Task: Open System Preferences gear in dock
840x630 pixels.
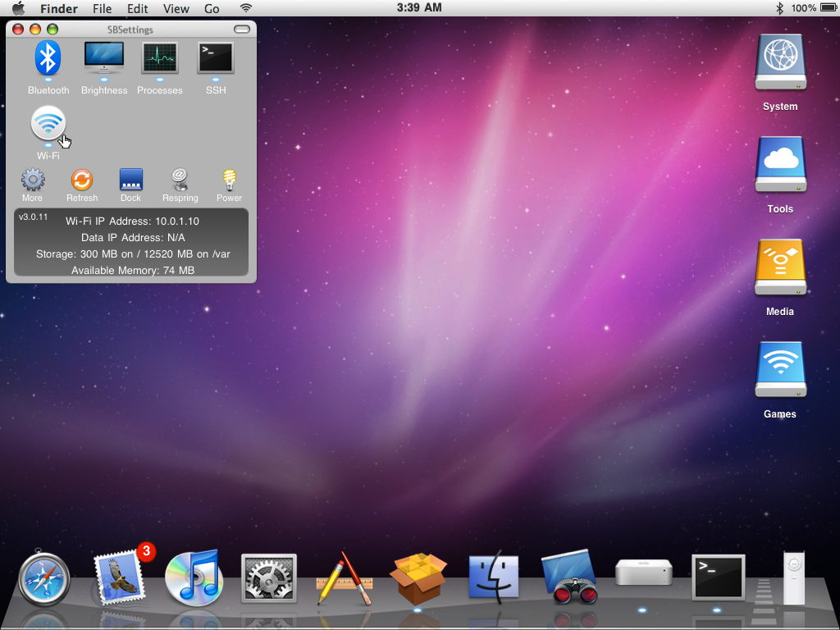Action: pyautogui.click(x=269, y=578)
